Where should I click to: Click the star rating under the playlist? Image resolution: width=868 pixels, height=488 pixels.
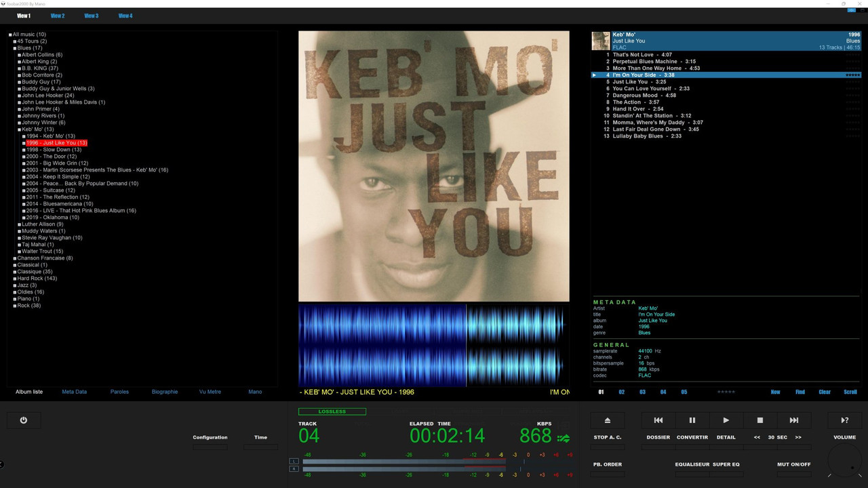(726, 392)
